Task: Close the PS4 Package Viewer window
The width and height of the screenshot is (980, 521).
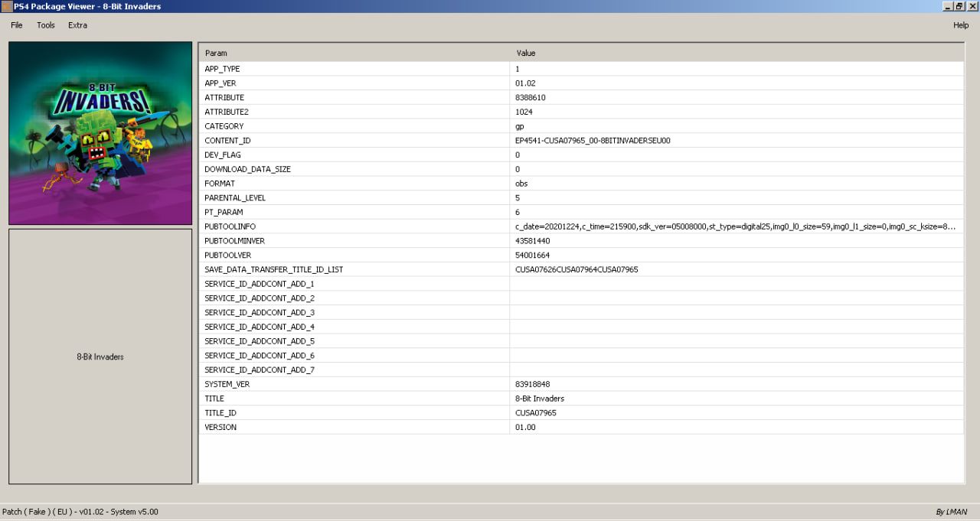Action: click(x=972, y=6)
